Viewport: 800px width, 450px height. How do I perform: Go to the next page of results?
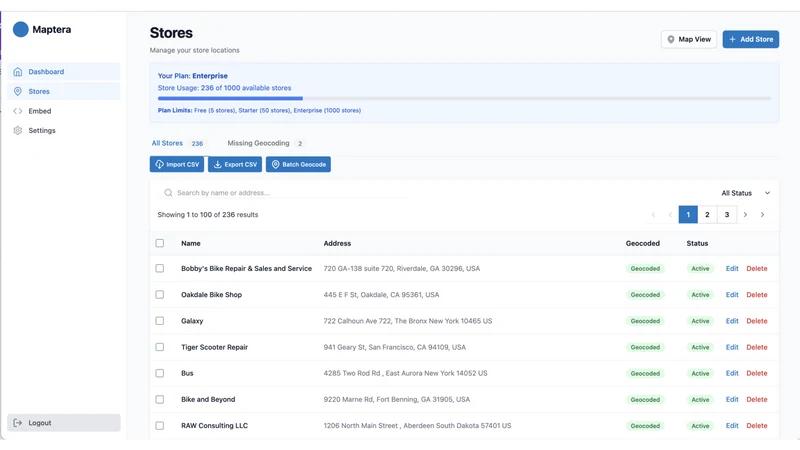pos(745,214)
